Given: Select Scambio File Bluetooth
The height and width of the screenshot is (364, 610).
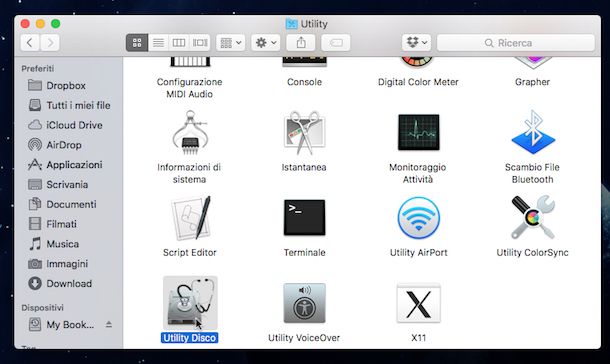Looking at the screenshot, I should pos(533,132).
